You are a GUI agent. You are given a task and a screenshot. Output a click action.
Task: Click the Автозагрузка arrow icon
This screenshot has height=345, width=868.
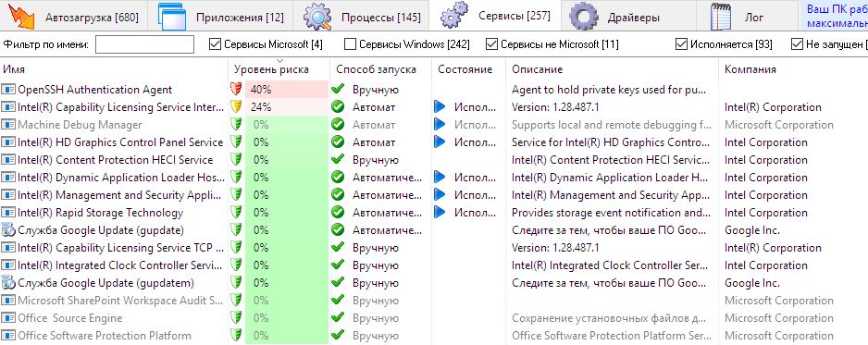coord(21,16)
